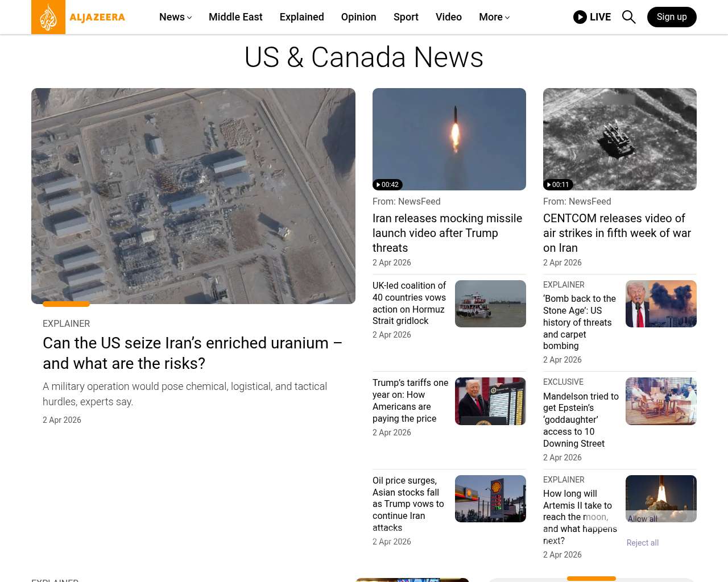Click the Shell gas station thumbnail

[490, 498]
